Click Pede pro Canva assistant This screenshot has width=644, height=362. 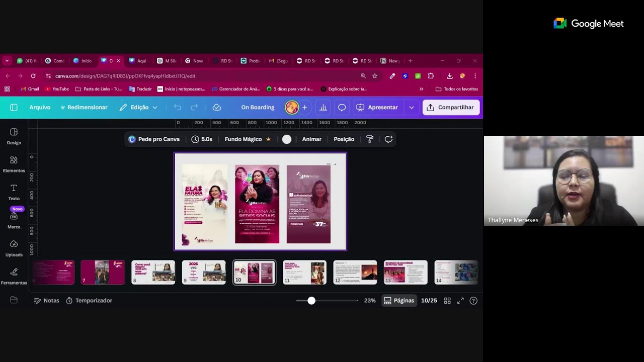[154, 139]
